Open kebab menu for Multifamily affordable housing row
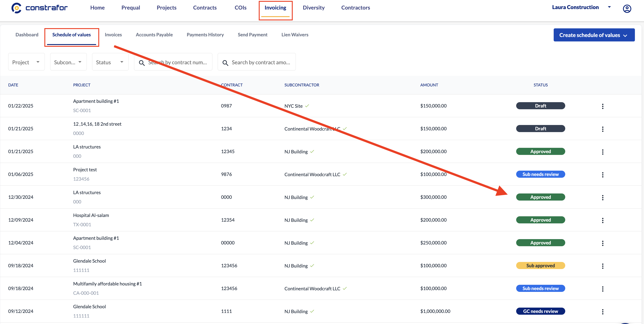644x324 pixels. pos(603,289)
